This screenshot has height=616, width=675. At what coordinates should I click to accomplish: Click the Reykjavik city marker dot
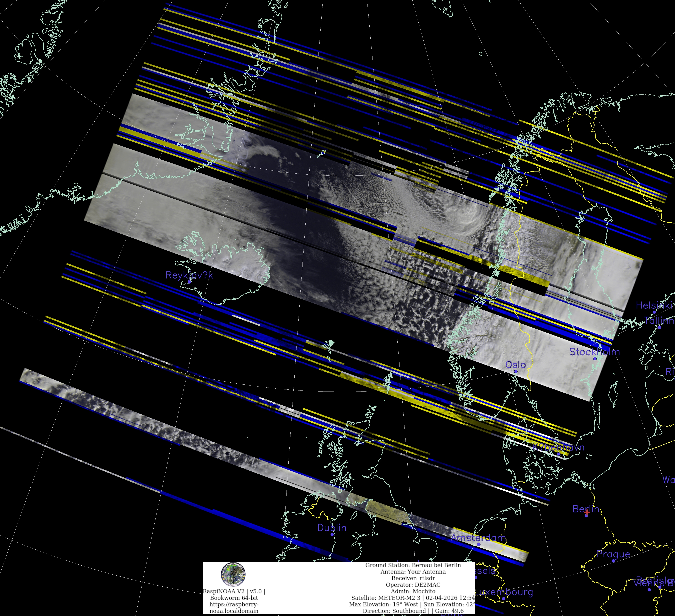(x=190, y=282)
